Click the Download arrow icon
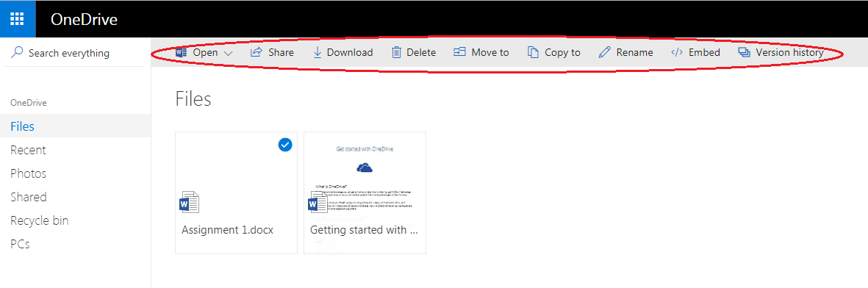The width and height of the screenshot is (868, 288). tap(318, 53)
